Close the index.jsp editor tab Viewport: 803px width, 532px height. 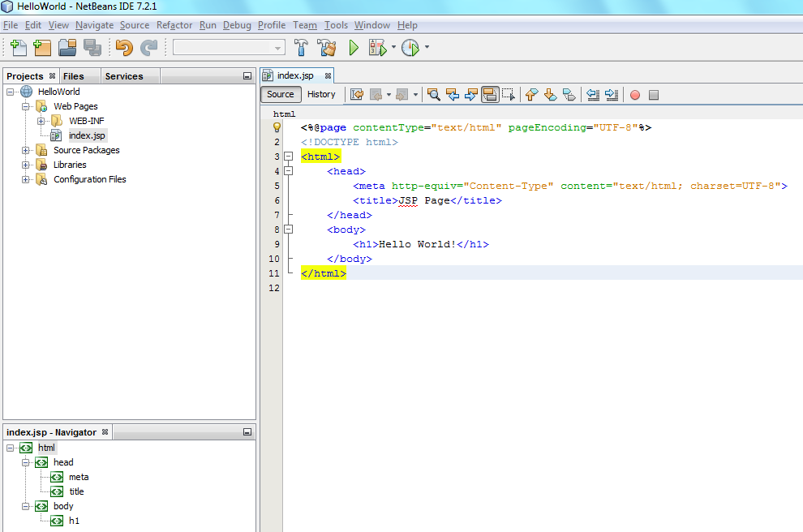(x=328, y=75)
